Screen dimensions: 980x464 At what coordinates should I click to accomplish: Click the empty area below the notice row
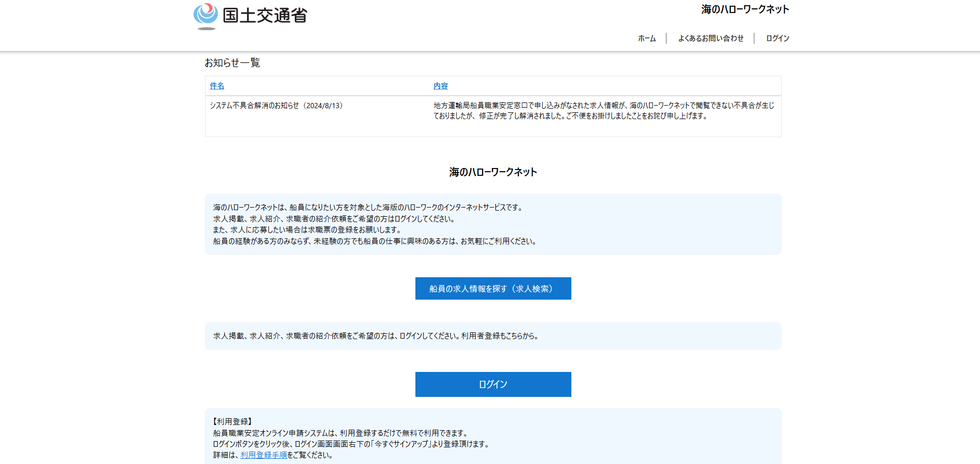click(493, 129)
